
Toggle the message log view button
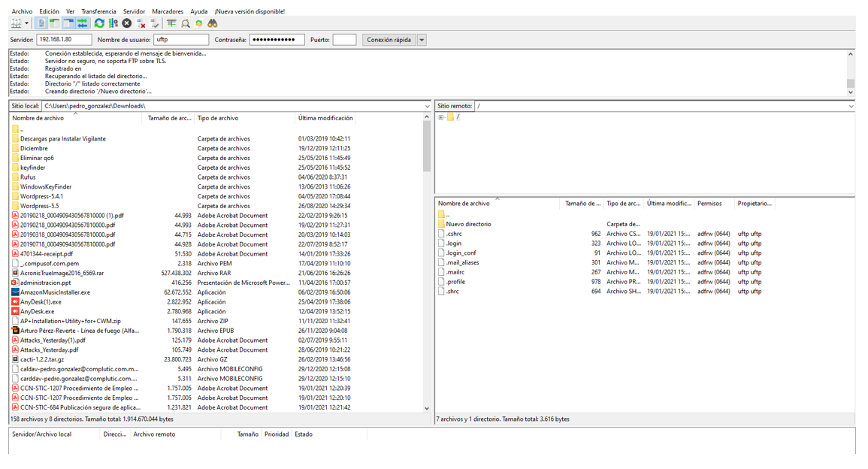click(41, 23)
